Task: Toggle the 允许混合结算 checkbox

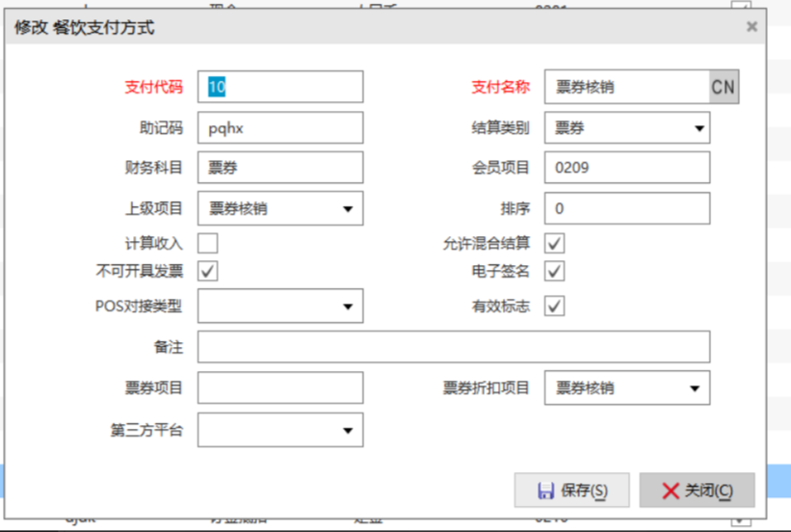Action: click(x=555, y=244)
